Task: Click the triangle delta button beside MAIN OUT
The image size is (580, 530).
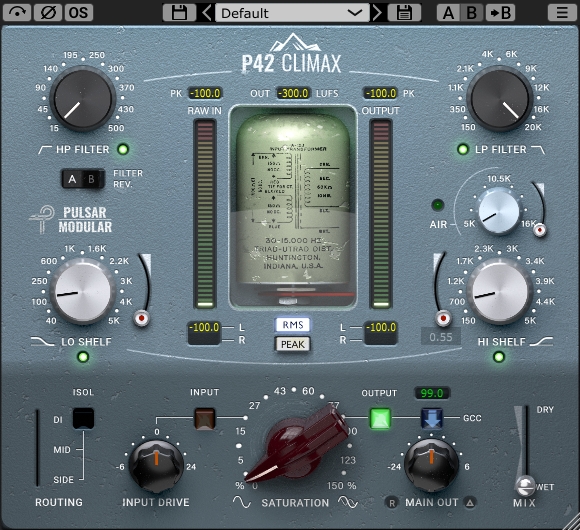Action: [x=470, y=503]
